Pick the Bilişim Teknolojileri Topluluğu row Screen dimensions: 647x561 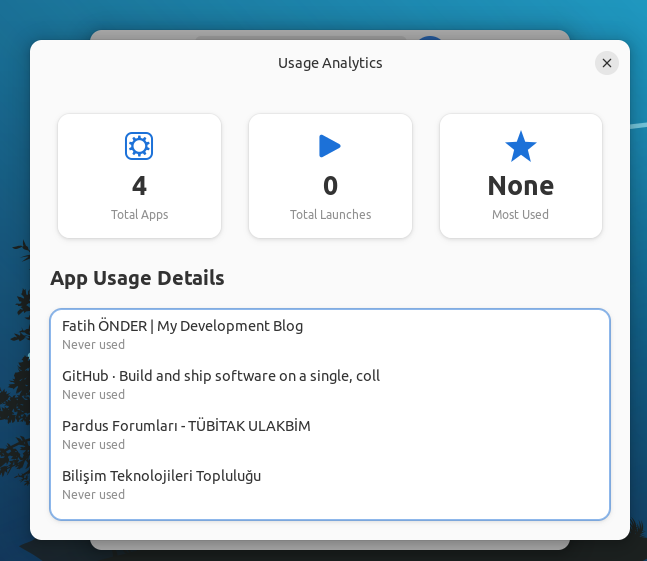(161, 476)
